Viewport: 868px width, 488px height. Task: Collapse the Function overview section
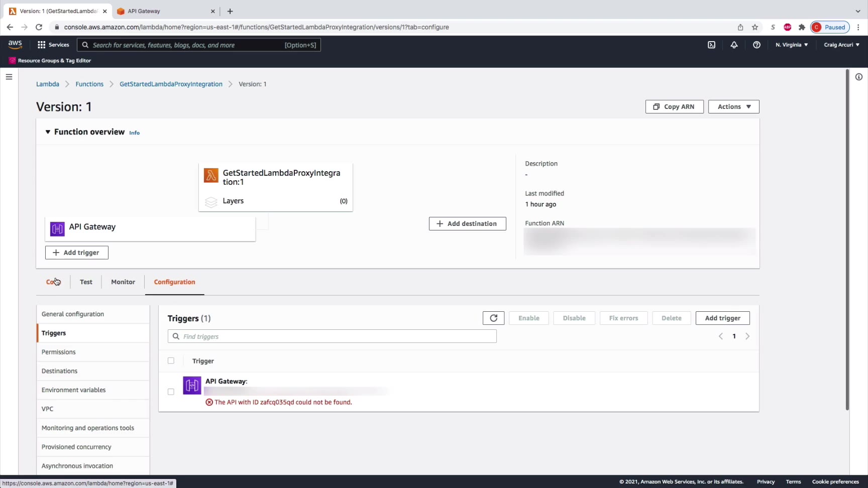[x=48, y=132]
